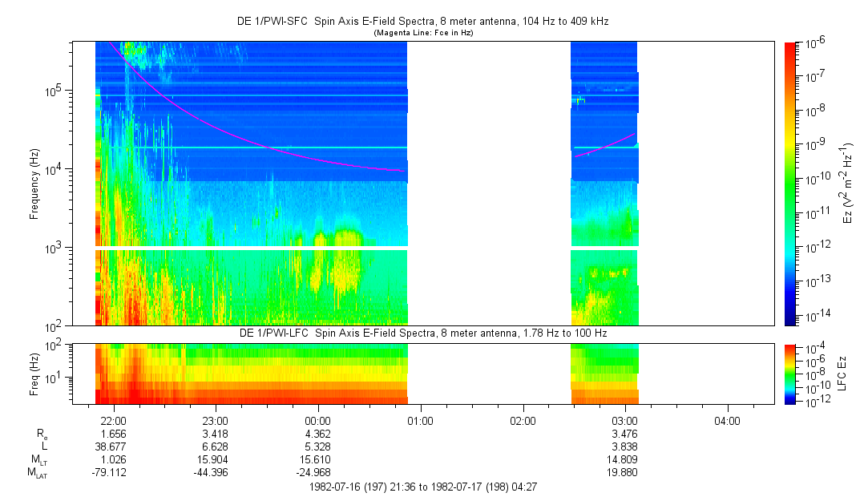The width and height of the screenshot is (868, 497).
Task: Select the 03:00 time axis label
Action: tap(625, 421)
